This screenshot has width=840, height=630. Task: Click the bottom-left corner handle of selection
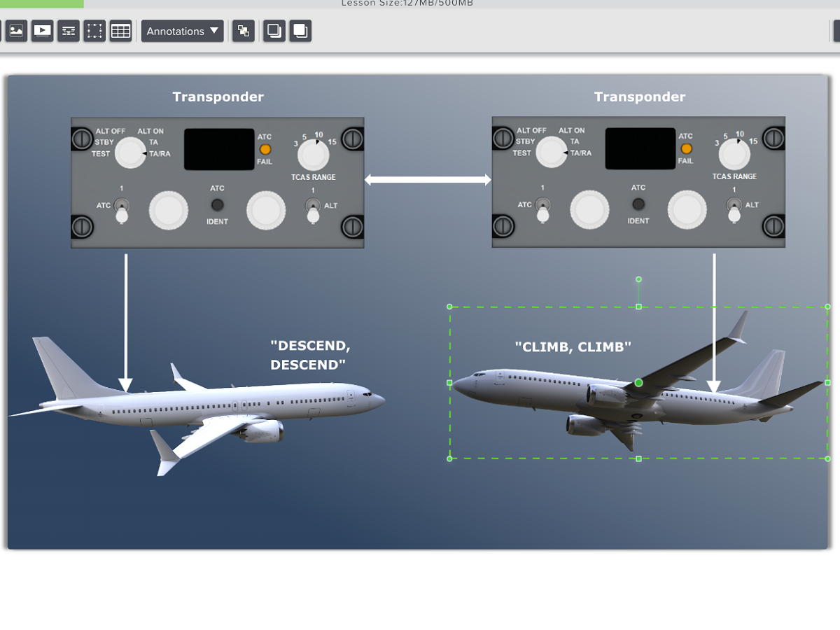click(449, 458)
